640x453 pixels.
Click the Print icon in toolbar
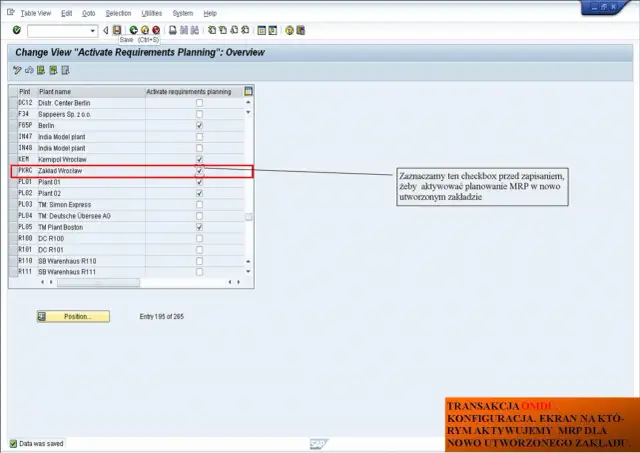click(172, 30)
